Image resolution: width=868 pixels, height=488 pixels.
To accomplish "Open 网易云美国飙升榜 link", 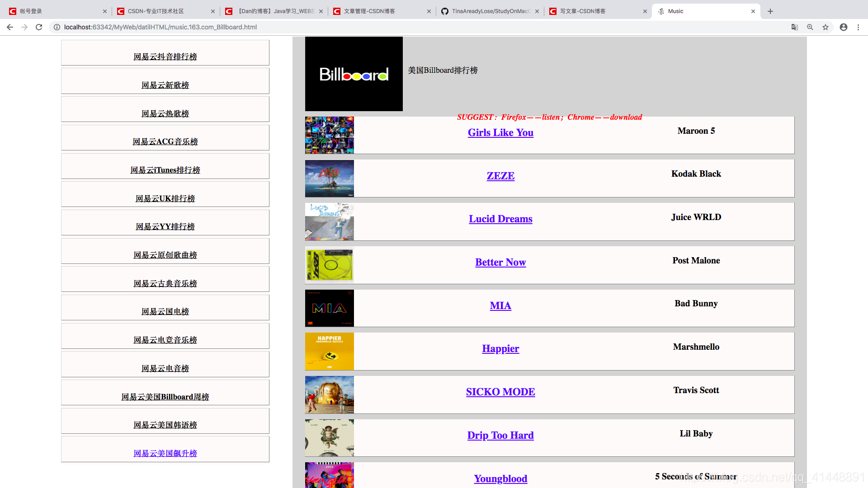I will click(x=165, y=453).
